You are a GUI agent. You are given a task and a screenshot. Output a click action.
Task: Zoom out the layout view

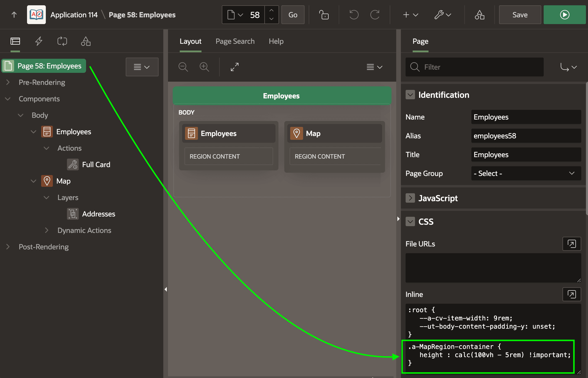pos(183,67)
